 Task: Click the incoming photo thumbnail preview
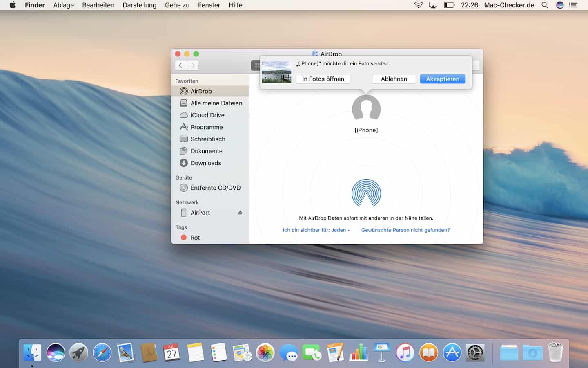point(276,72)
